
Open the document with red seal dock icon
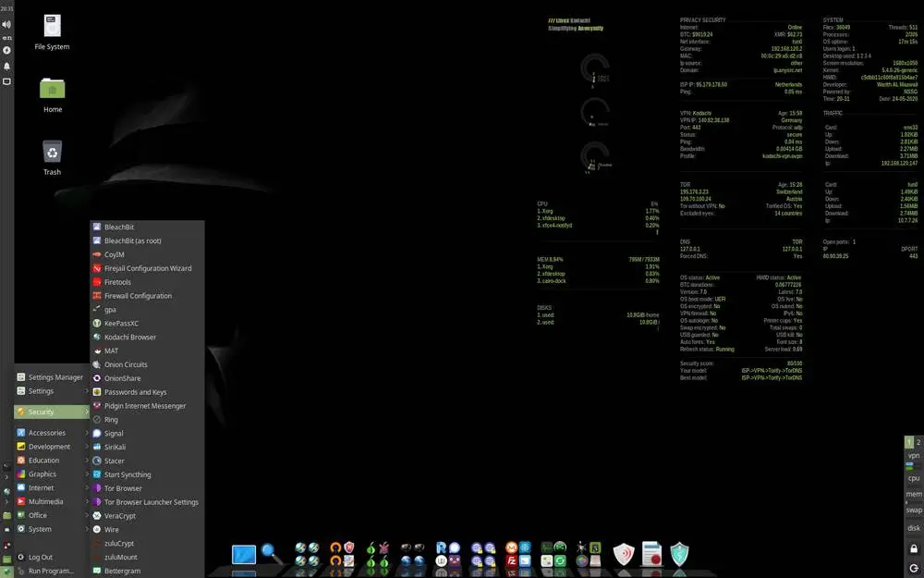(x=651, y=554)
